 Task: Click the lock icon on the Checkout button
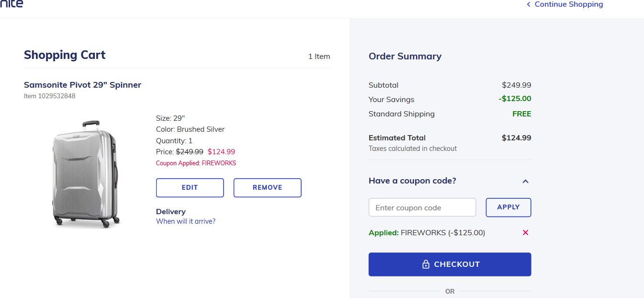[426, 264]
